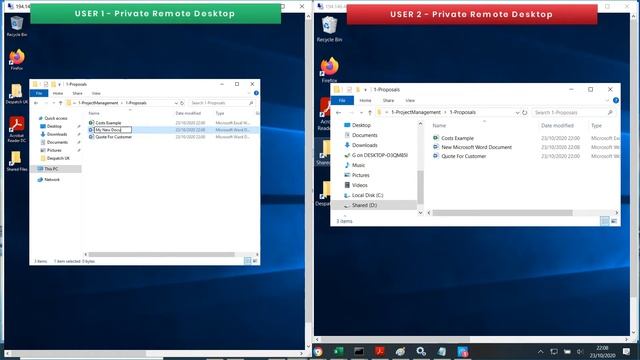Select Shared (D:) in User 2 navigation pane
Viewport: 640px width, 360px height.
364,205
